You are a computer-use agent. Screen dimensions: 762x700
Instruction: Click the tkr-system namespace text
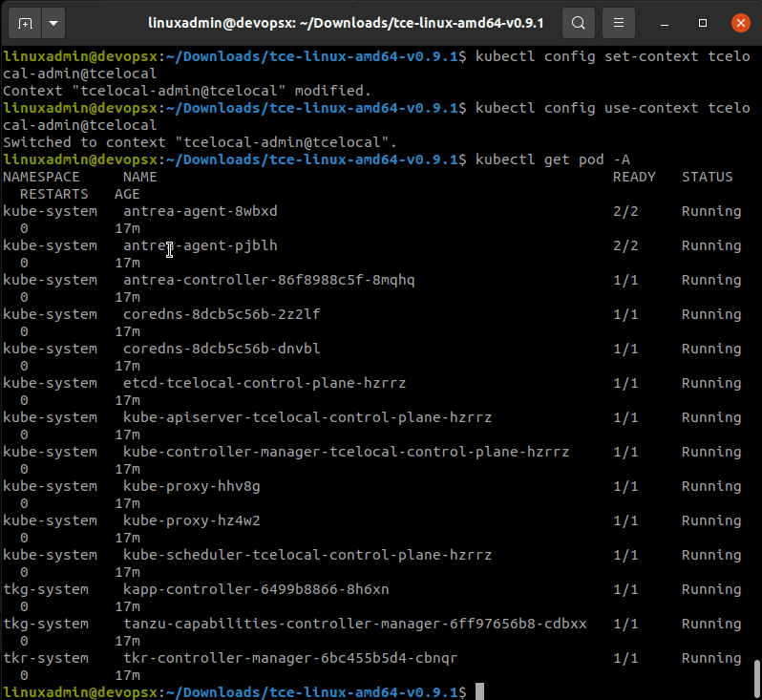46,658
